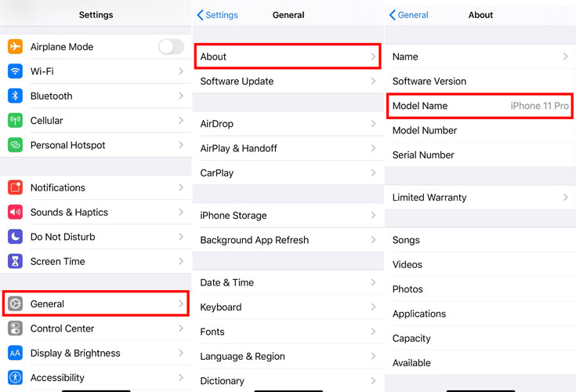This screenshot has height=392, width=576.
Task: Tap the Bluetooth settings icon
Action: [16, 96]
